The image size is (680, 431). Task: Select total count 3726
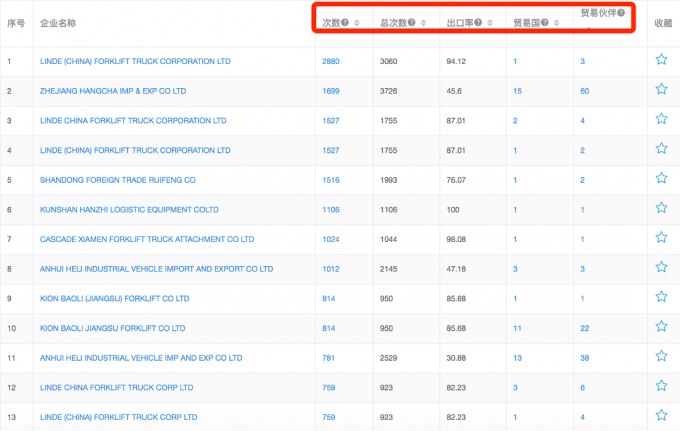389,91
